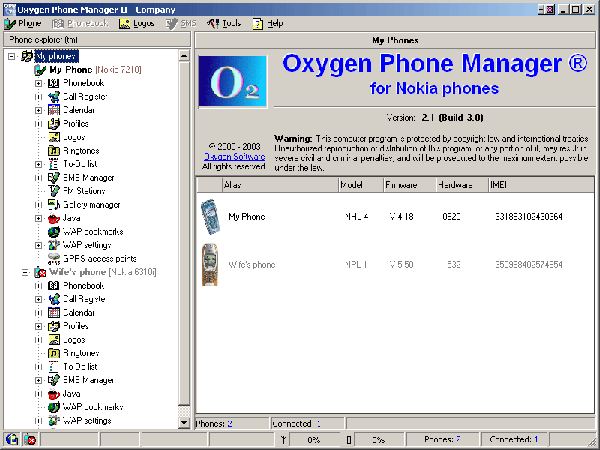This screenshot has height=450, width=600.
Task: Click the My Phone IMEI number cell
Action: pos(528,217)
